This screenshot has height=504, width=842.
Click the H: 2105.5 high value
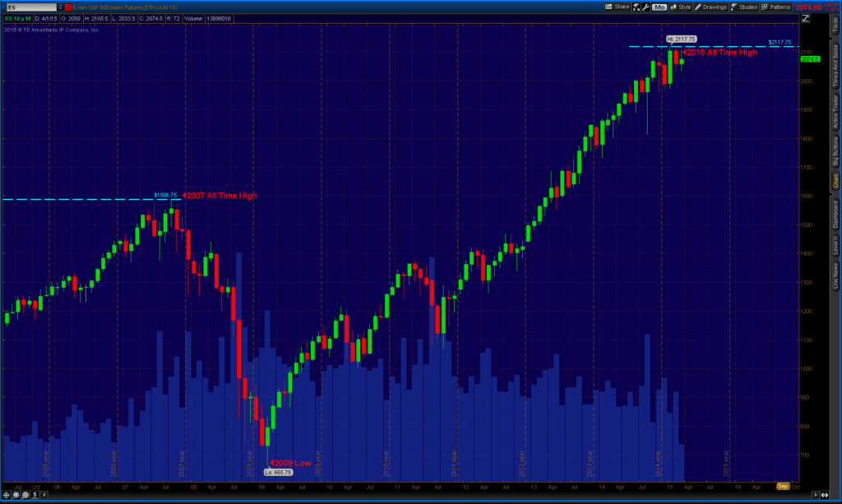point(97,19)
